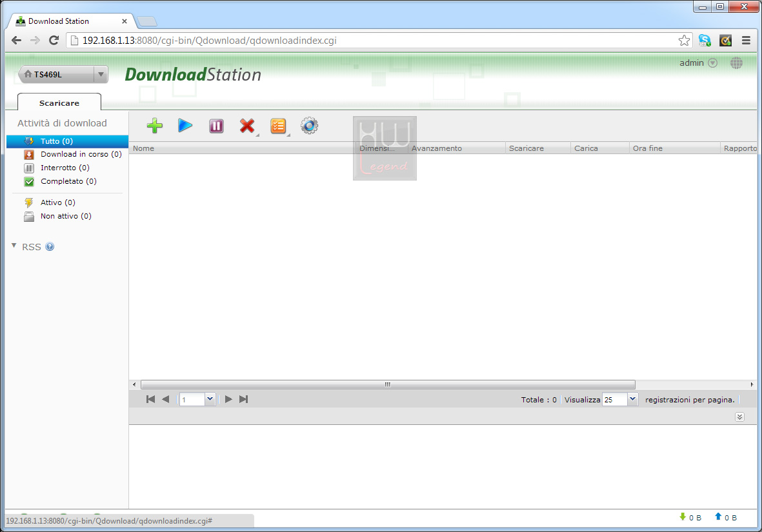Bookmark page with the star icon
762x532 pixels.
684,41
